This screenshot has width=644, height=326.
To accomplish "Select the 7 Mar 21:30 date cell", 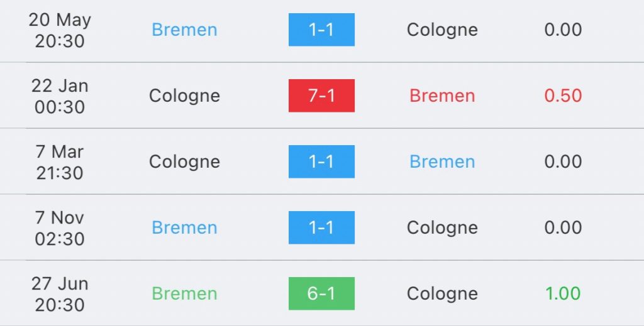I will point(60,161).
